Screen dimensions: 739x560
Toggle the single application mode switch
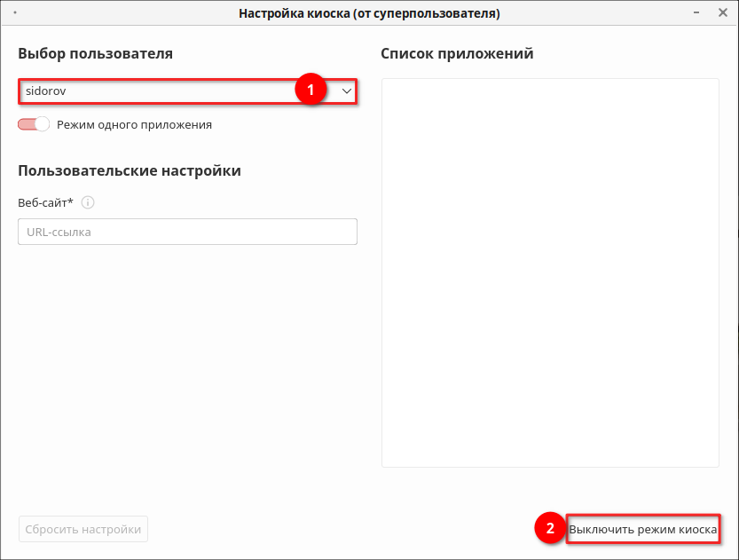click(x=34, y=124)
